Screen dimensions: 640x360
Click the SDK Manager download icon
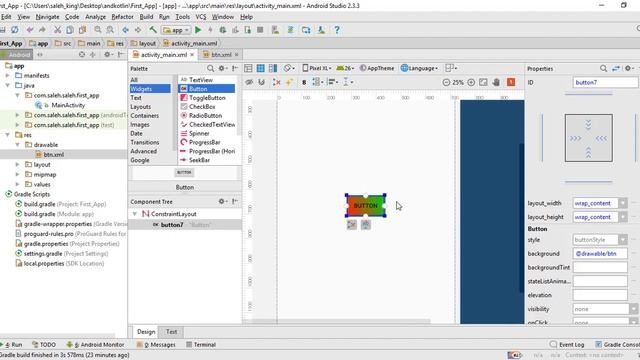point(321,30)
